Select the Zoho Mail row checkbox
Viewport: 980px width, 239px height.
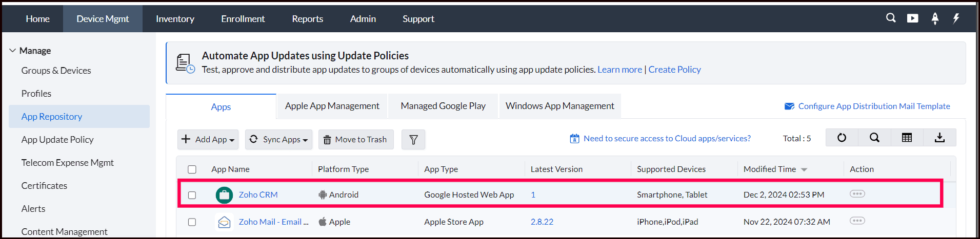192,222
